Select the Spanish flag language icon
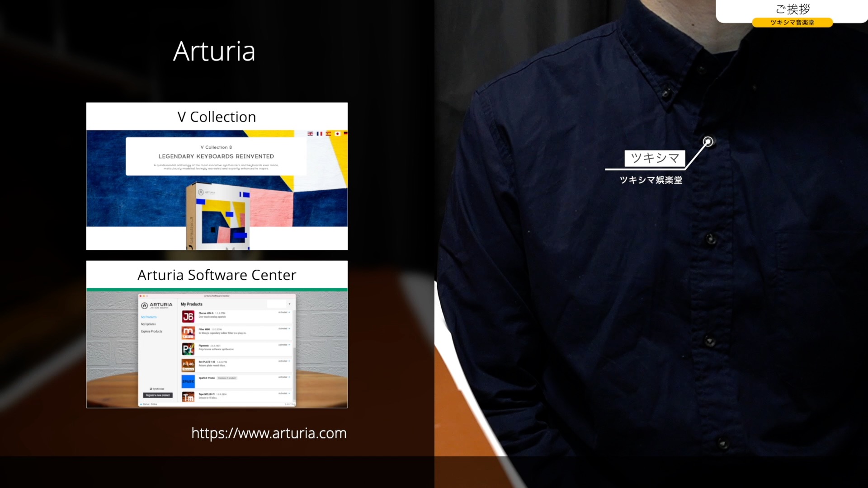This screenshot has height=488, width=868. (328, 134)
